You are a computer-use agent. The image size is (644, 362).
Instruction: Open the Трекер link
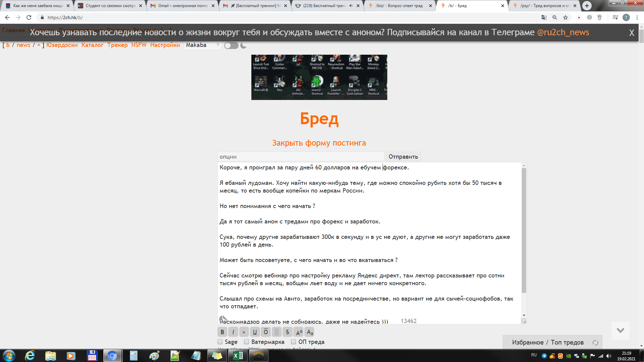[117, 45]
